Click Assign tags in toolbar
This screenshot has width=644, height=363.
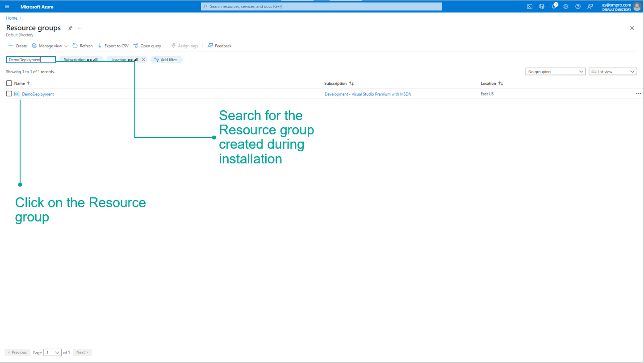tap(184, 46)
